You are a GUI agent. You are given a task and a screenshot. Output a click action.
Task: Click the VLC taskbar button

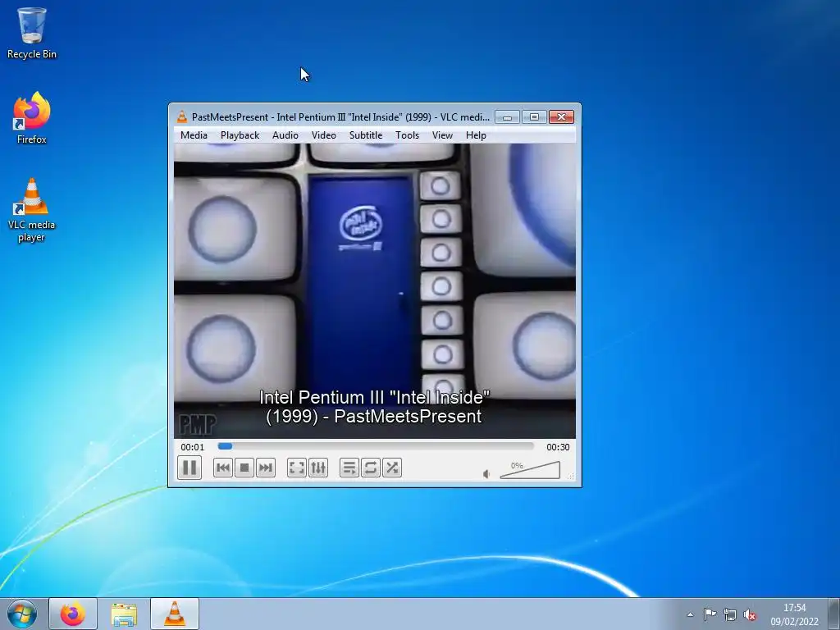click(175, 614)
